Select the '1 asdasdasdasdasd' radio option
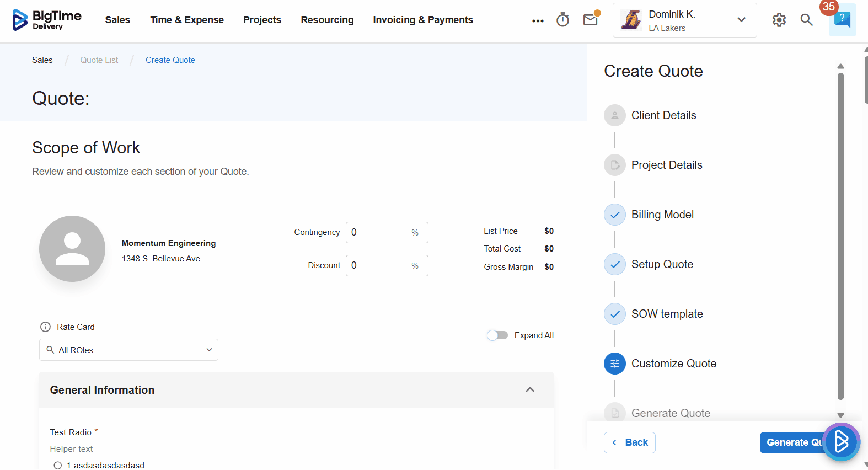This screenshot has width=868, height=470. coord(57,466)
